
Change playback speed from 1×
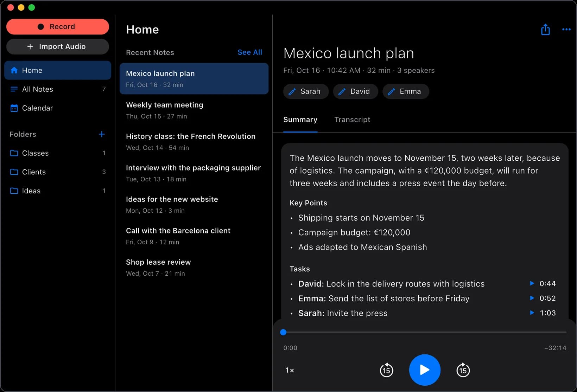pyautogui.click(x=290, y=370)
